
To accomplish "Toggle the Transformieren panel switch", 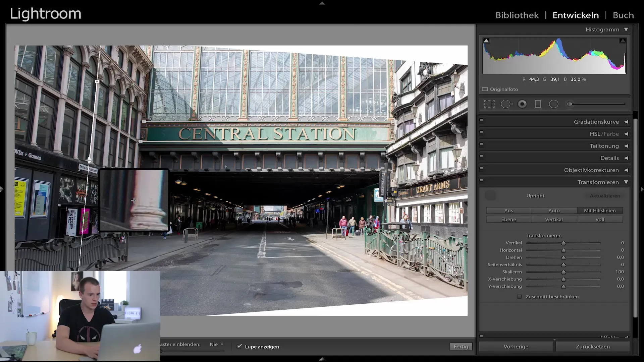I will click(x=481, y=180).
